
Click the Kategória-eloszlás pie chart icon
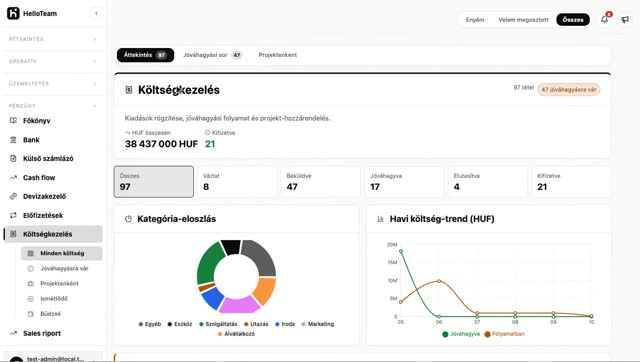click(x=128, y=219)
